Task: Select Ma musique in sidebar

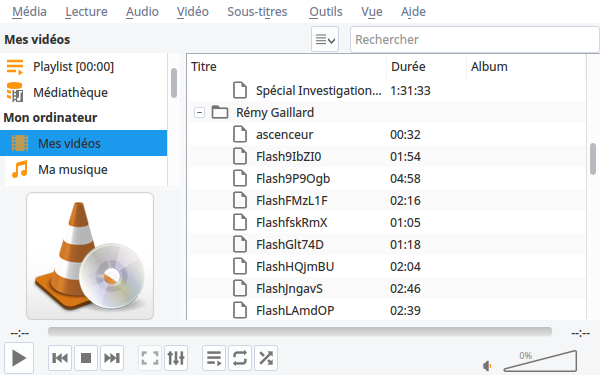Action: pos(83,169)
